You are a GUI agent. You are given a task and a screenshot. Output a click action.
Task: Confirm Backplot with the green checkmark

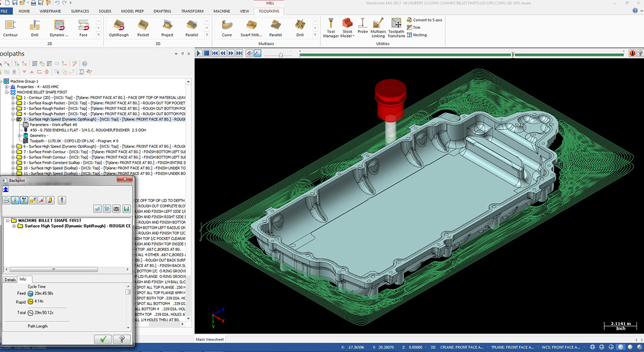tap(103, 339)
